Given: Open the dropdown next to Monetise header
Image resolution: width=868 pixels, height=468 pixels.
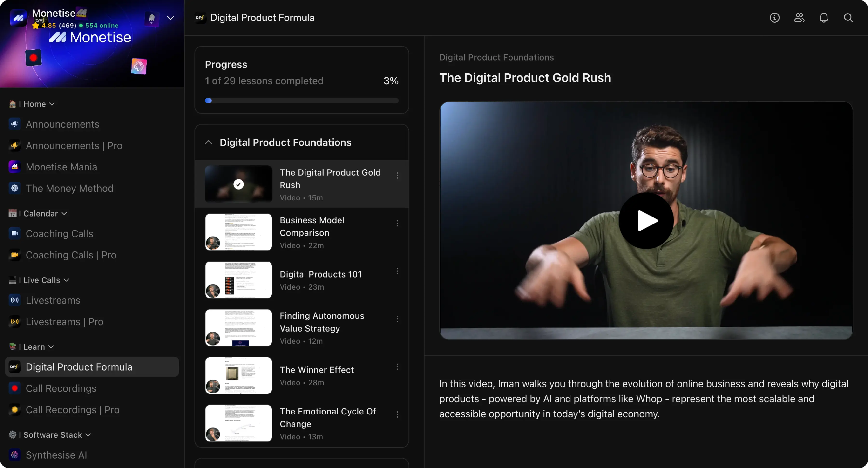Looking at the screenshot, I should pos(170,18).
